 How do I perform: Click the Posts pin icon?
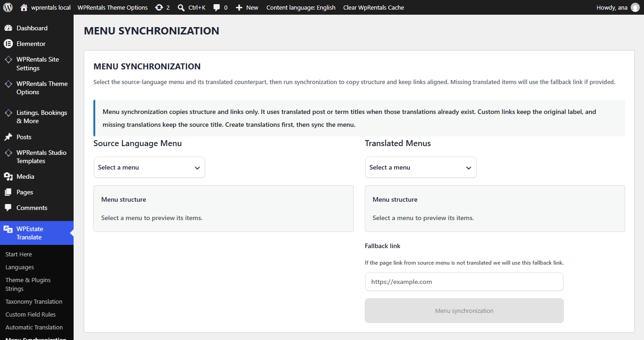pos(8,137)
